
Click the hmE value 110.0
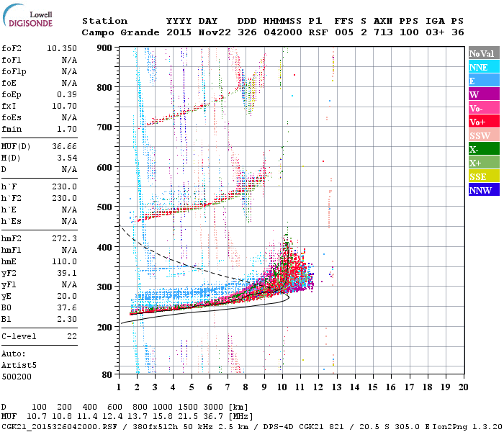click(x=64, y=261)
